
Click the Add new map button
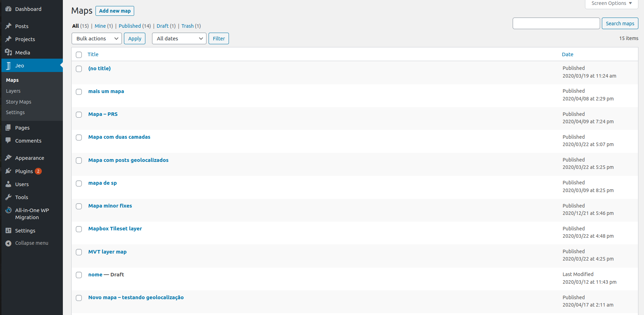(x=115, y=11)
